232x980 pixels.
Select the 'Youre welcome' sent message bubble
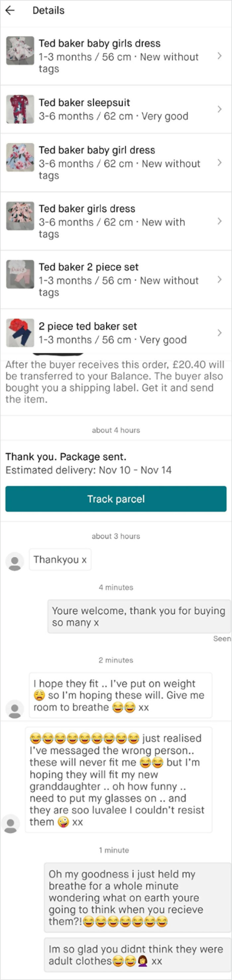[139, 616]
